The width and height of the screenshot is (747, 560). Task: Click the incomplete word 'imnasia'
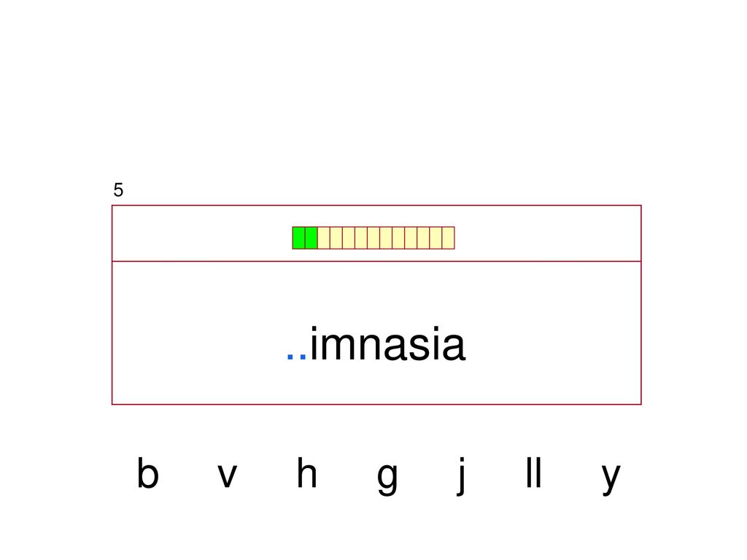[x=387, y=344]
